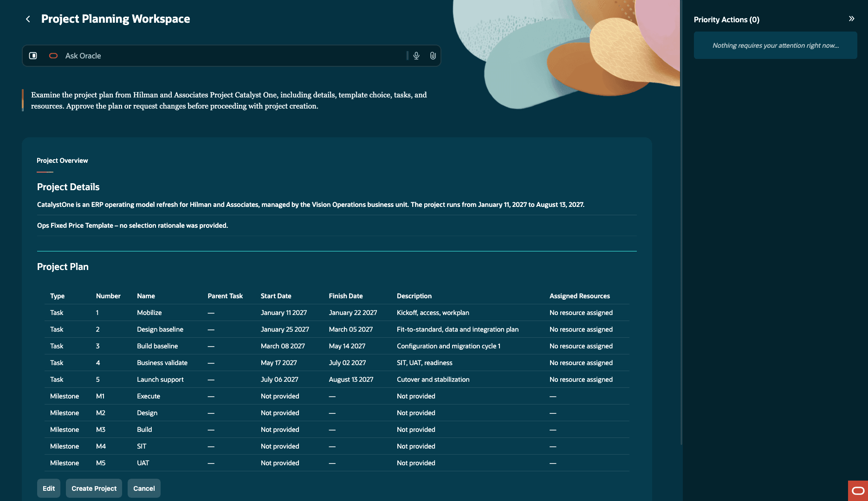Screen dimensions: 868x501
Task: Click the Create Project button
Action: [x=94, y=488]
